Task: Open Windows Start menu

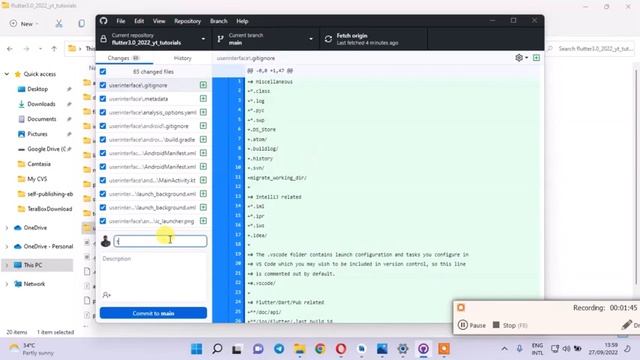Action: [196, 349]
